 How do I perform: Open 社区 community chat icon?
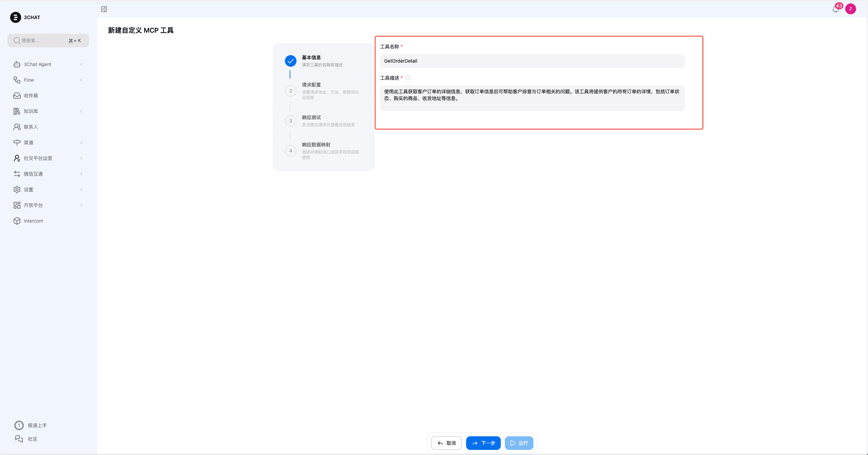[x=19, y=439]
